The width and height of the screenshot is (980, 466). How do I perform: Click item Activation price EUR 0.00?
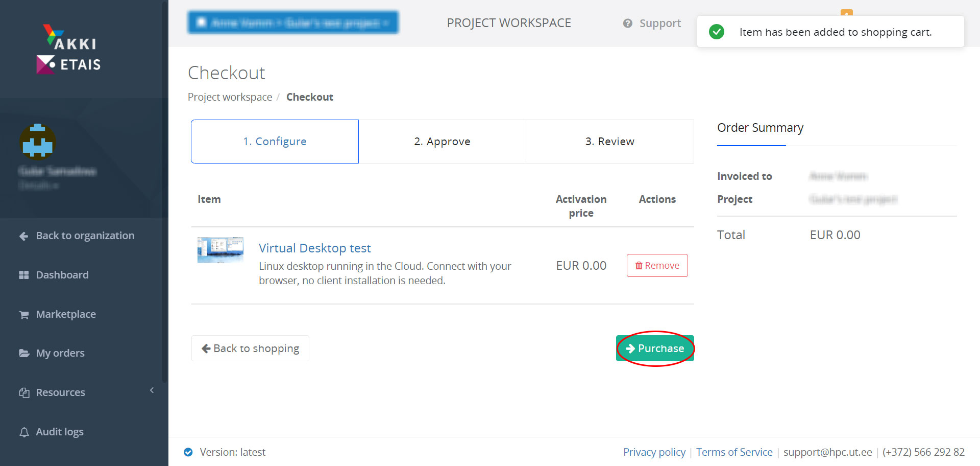[581, 266]
